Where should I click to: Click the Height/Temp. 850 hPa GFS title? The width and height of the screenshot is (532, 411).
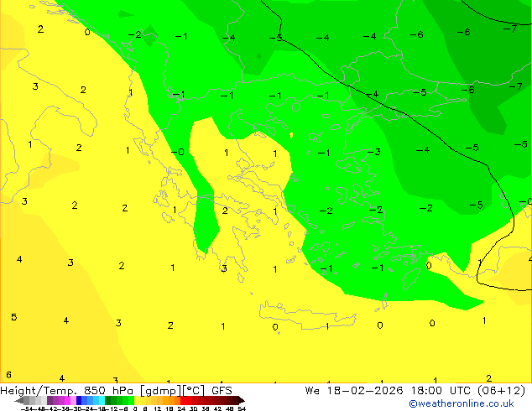[116, 391]
